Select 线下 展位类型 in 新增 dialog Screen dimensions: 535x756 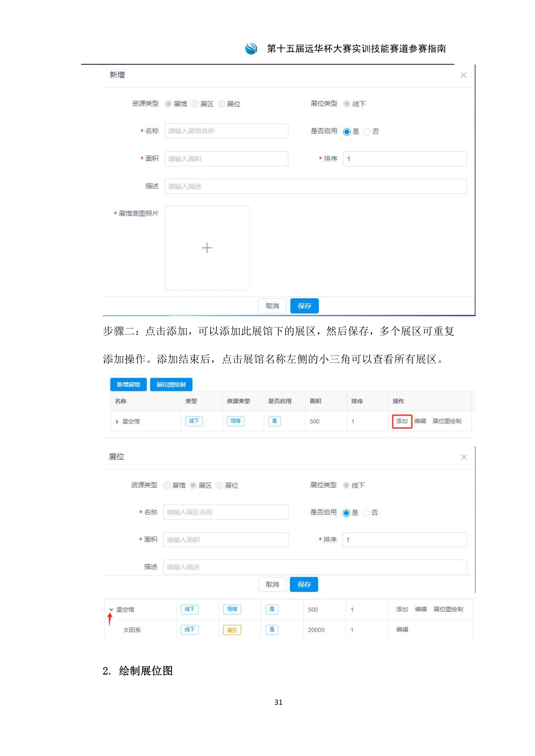click(346, 104)
